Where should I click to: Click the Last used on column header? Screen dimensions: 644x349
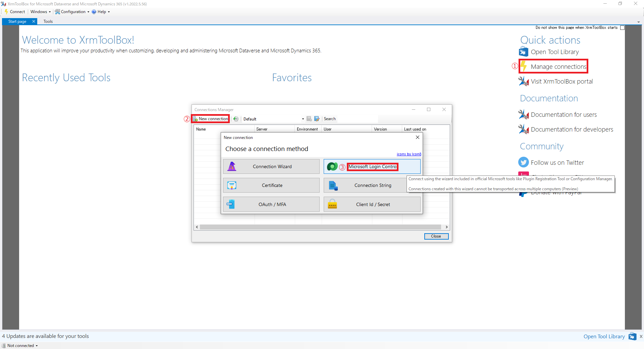tap(426, 129)
